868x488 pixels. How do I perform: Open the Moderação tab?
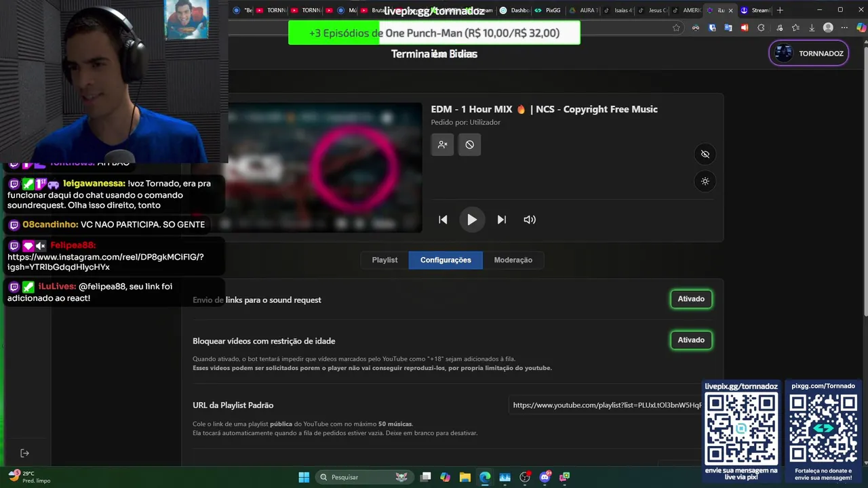click(513, 260)
